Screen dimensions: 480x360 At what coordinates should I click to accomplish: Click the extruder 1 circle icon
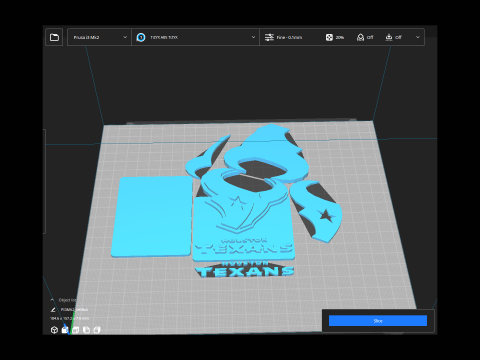[141, 37]
